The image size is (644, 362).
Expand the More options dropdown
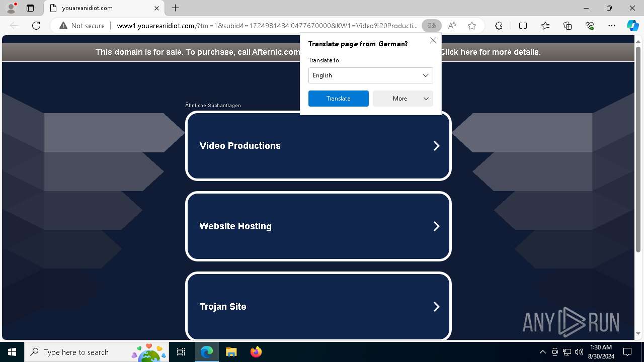tap(403, 99)
